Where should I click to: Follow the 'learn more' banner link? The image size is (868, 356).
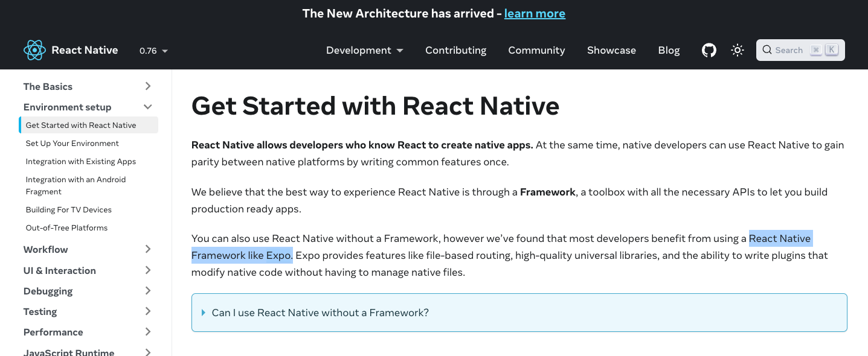[x=535, y=13]
